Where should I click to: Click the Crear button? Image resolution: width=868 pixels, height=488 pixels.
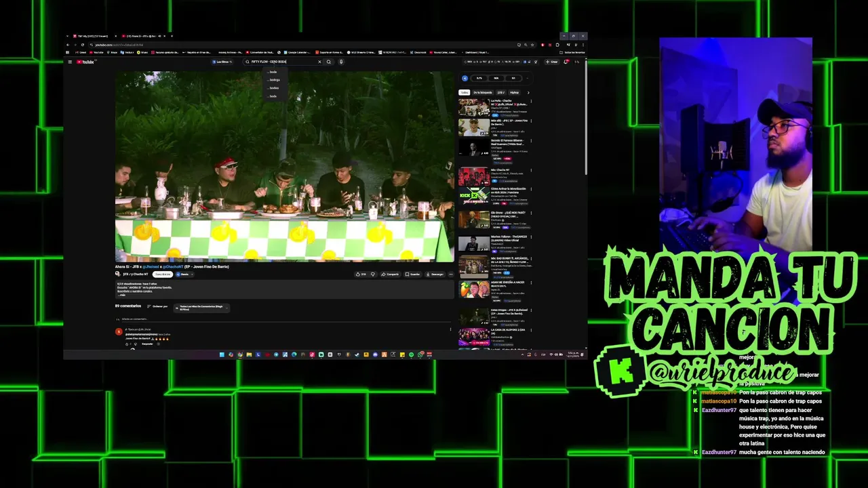click(x=551, y=62)
